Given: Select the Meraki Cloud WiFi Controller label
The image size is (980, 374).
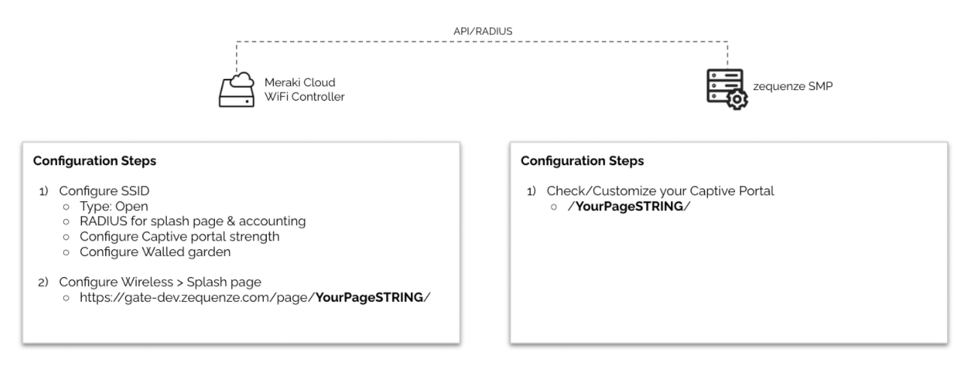Looking at the screenshot, I should coord(304,89).
